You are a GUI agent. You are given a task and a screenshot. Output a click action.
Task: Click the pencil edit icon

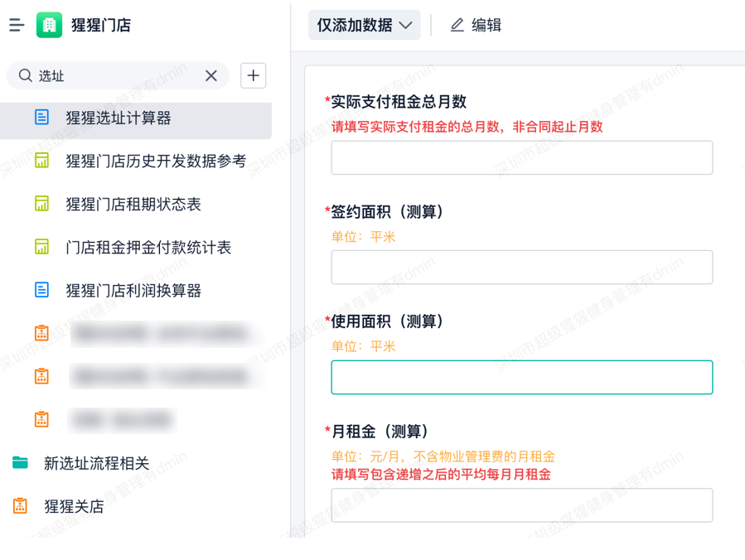point(457,26)
